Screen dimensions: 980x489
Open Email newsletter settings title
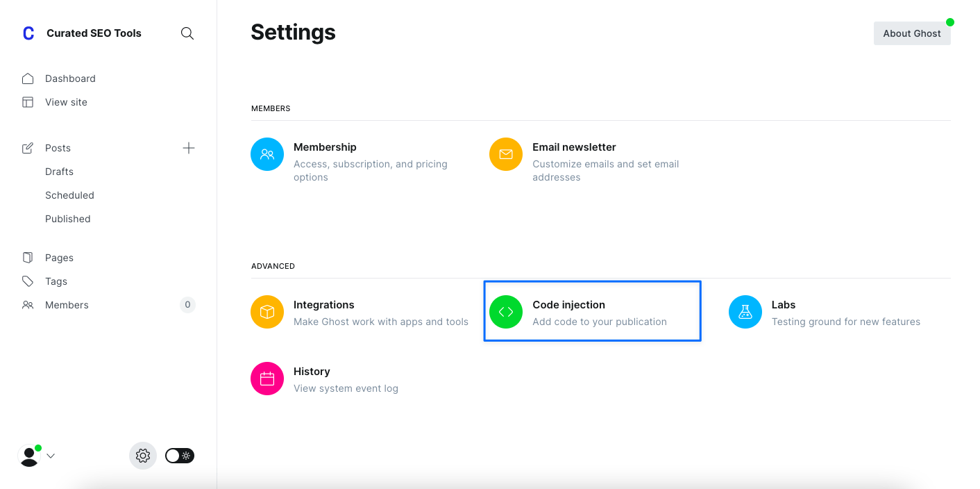click(574, 147)
